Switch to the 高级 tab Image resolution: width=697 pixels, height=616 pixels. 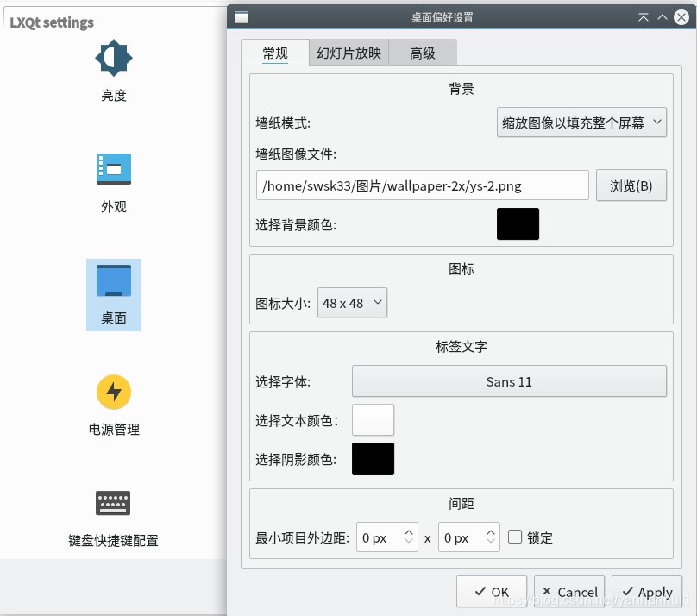pos(423,53)
